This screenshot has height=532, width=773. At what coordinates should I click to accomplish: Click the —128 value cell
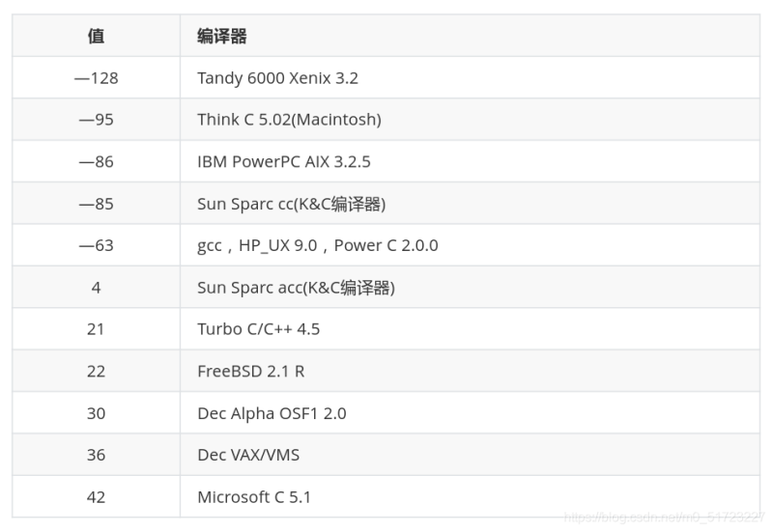tap(96, 78)
